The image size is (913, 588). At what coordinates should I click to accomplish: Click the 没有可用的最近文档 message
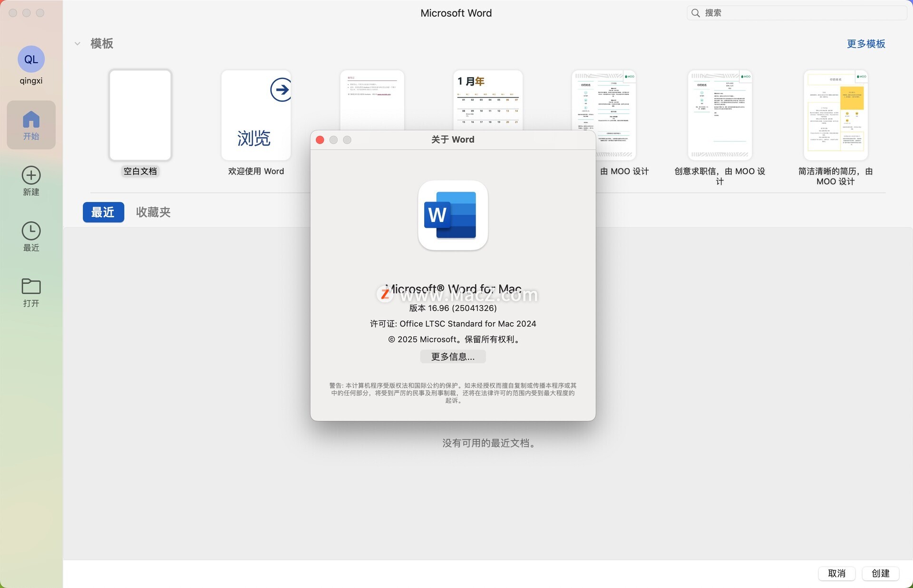click(490, 443)
